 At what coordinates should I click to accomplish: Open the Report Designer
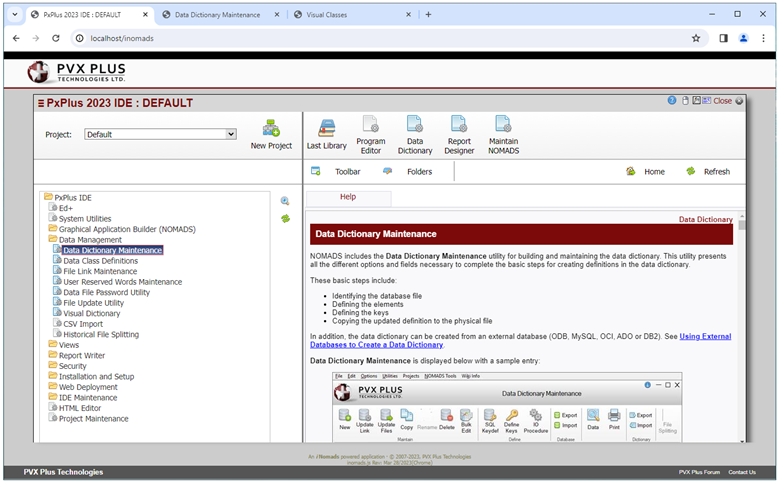tap(459, 125)
